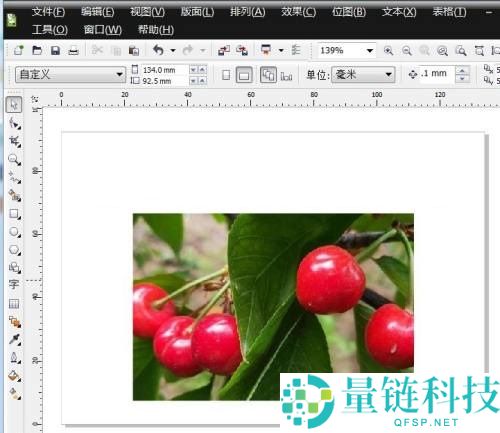Open the 排列(A) menu
The width and height of the screenshot is (500, 433).
point(248,12)
